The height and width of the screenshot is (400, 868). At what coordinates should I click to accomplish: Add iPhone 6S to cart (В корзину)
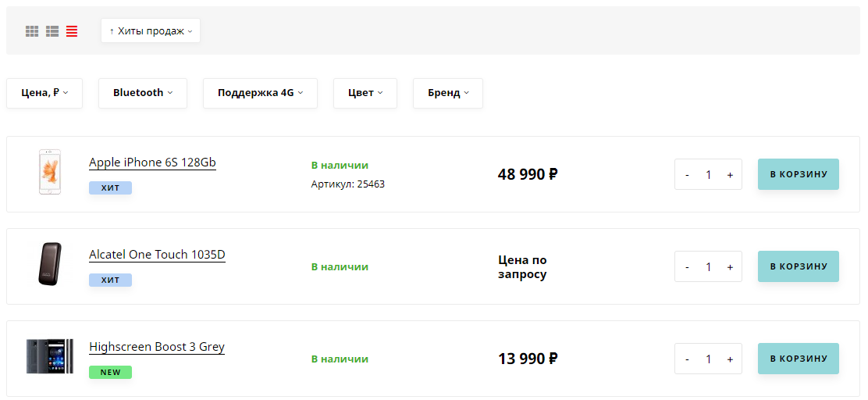[799, 174]
